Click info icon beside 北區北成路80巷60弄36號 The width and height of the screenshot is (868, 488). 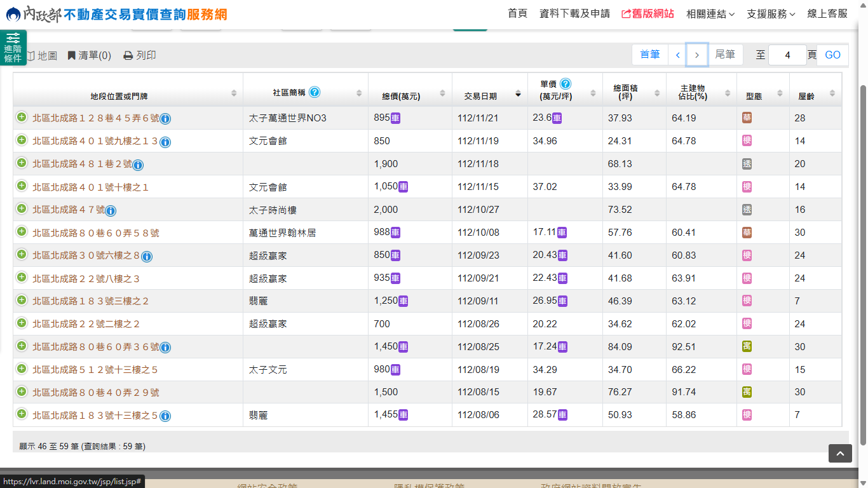165,348
